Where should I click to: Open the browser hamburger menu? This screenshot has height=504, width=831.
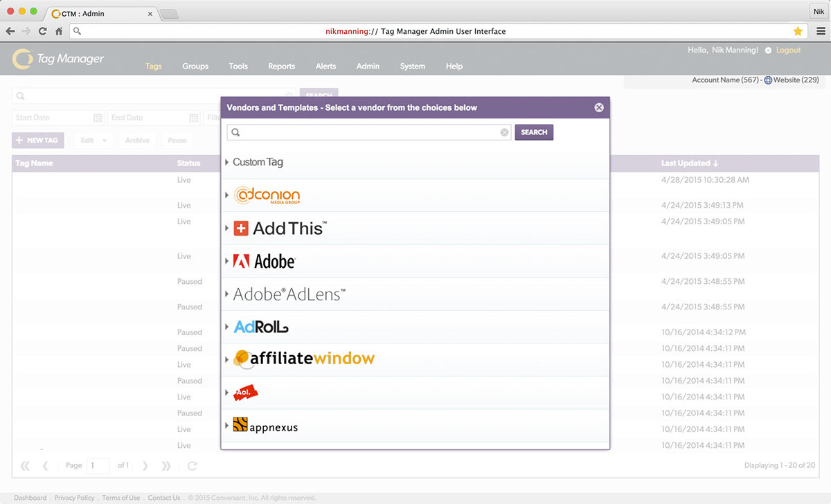tap(819, 31)
